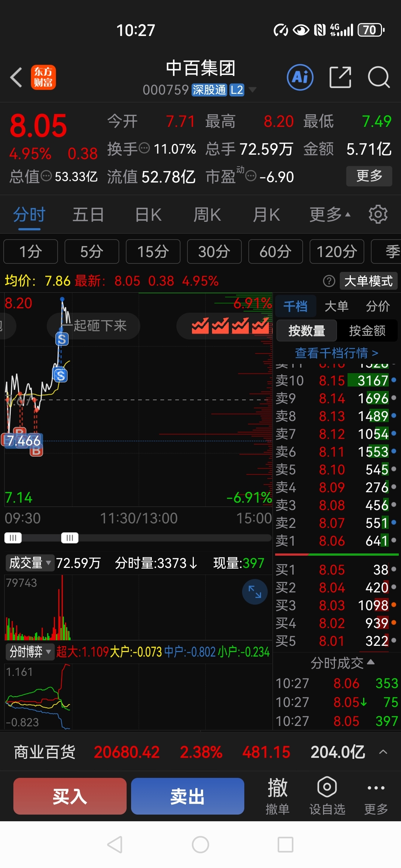This screenshot has height=868, width=401.
Task: Tap the 市盈 info circle icon
Action: click(x=251, y=176)
